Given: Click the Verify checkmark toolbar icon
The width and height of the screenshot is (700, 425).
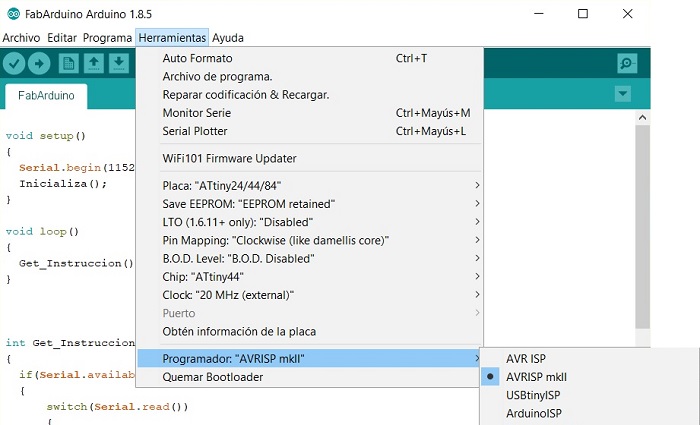Looking at the screenshot, I should pos(14,63).
